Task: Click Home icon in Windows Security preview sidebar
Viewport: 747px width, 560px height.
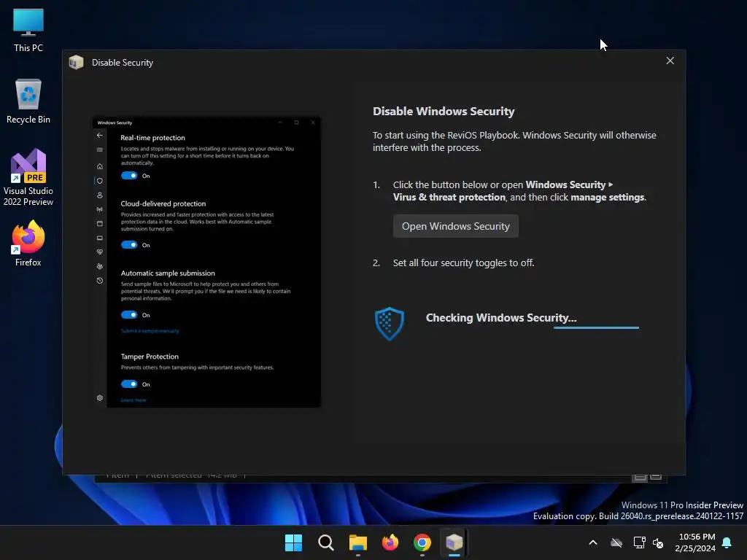Action: (x=99, y=166)
